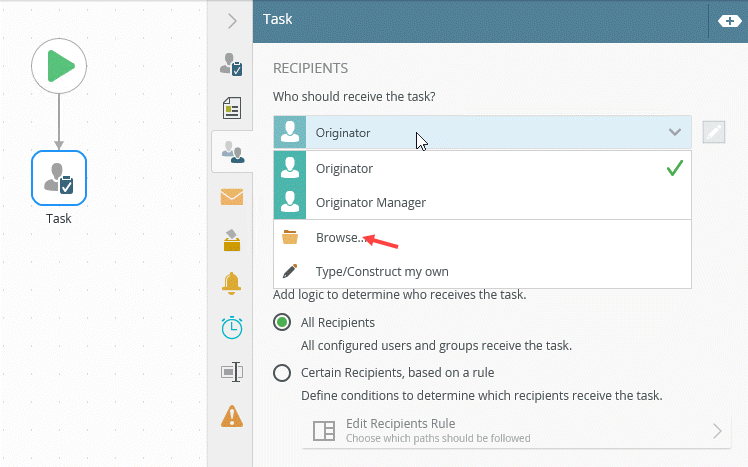Click the edit pencil button beside dropdown
Viewport: 748px width, 467px height.
coord(714,132)
